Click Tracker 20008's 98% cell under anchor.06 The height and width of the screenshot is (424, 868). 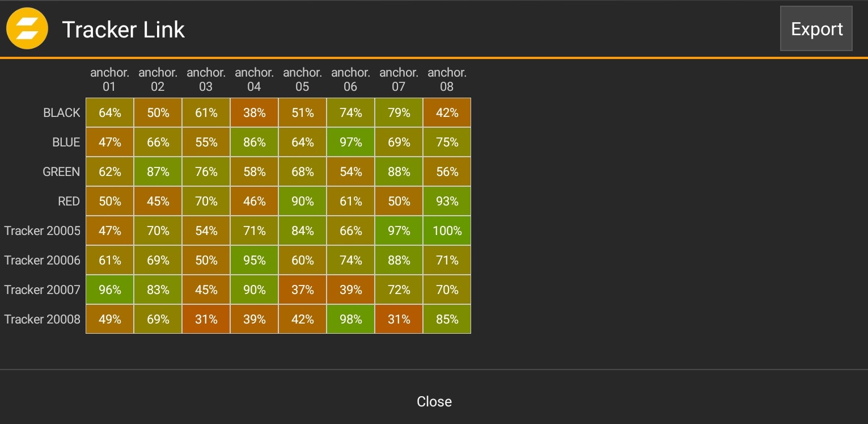[x=350, y=320]
